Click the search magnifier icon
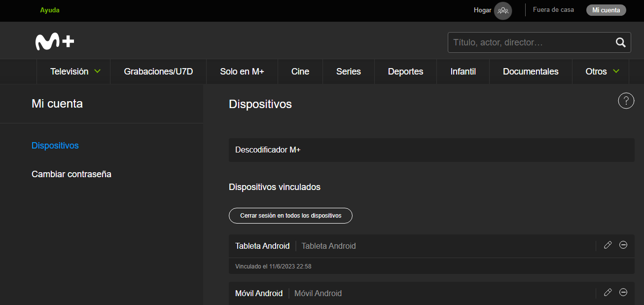644x305 pixels. tap(620, 42)
